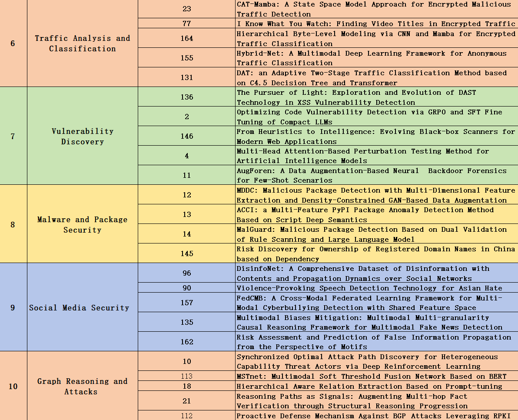Select the 'Social Media Security' category cell
Viewport: 518px width, 420px height.
[80, 307]
